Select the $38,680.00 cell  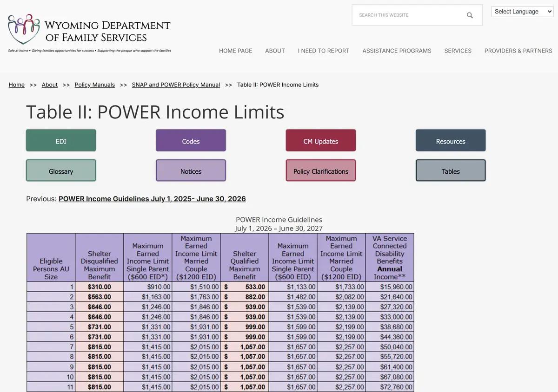coord(390,327)
